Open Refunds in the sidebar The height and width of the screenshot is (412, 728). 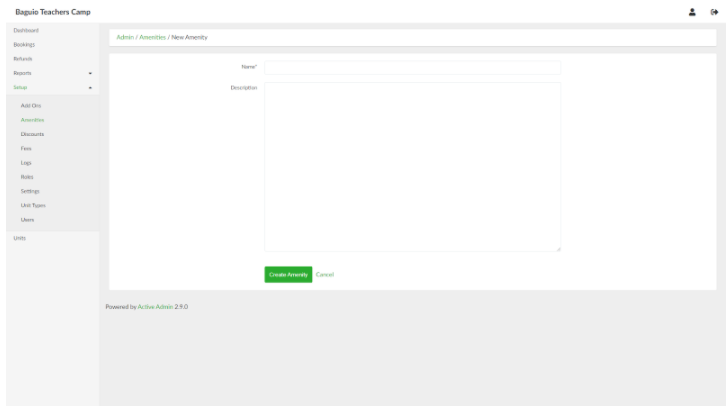22,59
